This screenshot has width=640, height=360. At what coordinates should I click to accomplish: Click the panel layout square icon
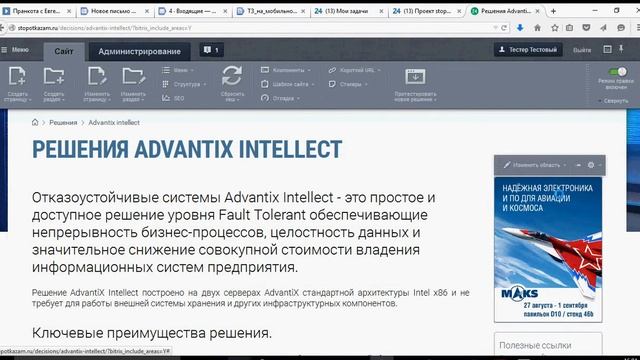point(607,49)
